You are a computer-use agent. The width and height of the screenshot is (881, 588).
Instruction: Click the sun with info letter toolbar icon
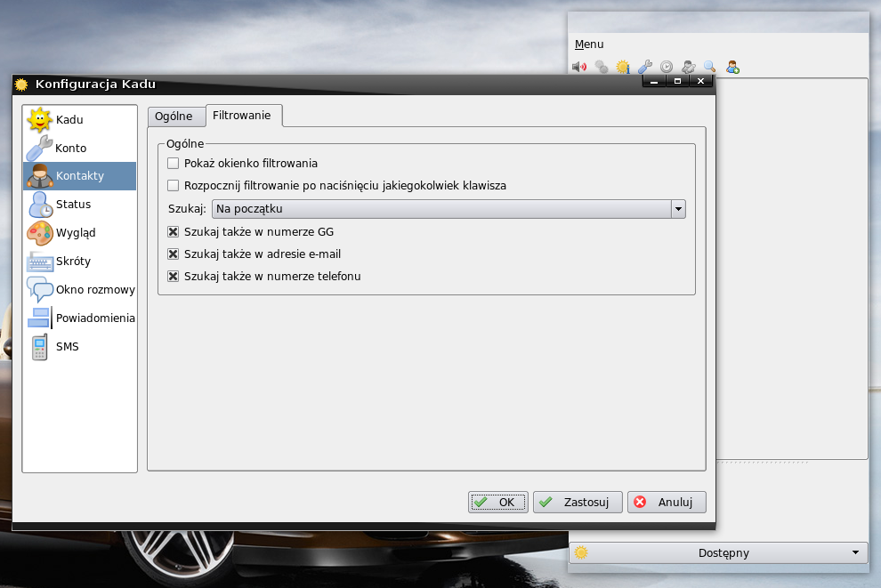click(x=623, y=68)
